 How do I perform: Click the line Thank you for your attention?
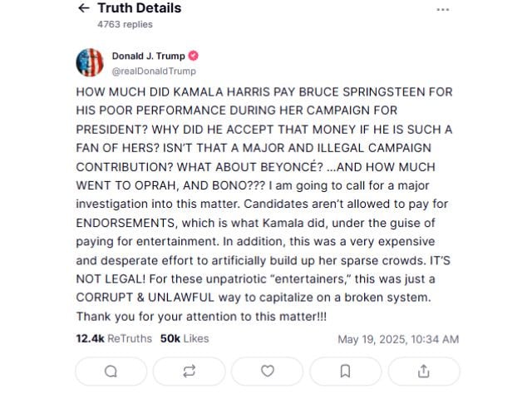pyautogui.click(x=201, y=316)
